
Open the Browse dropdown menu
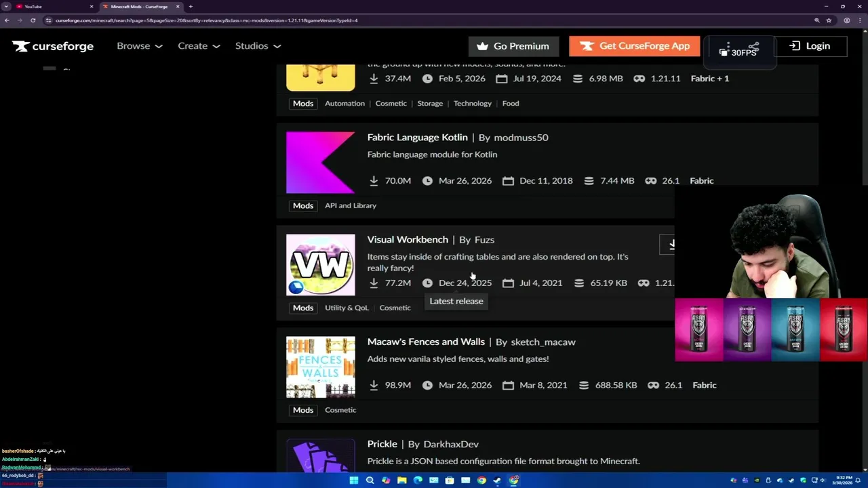pos(140,46)
